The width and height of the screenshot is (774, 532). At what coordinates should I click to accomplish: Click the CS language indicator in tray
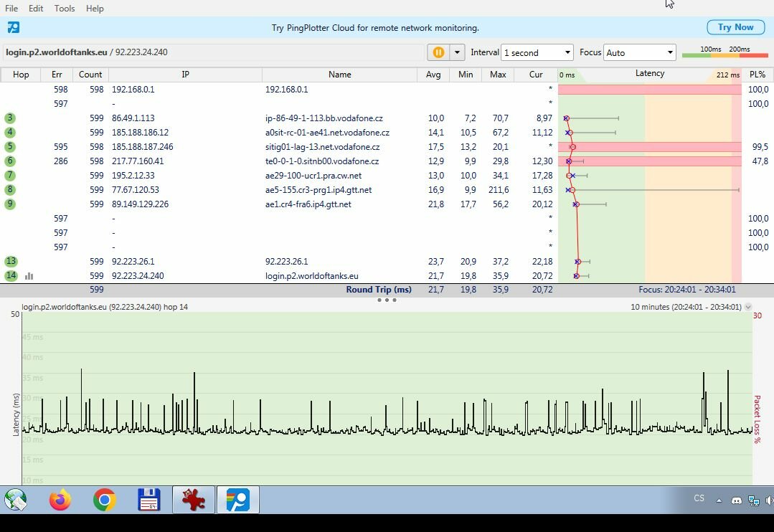699,498
